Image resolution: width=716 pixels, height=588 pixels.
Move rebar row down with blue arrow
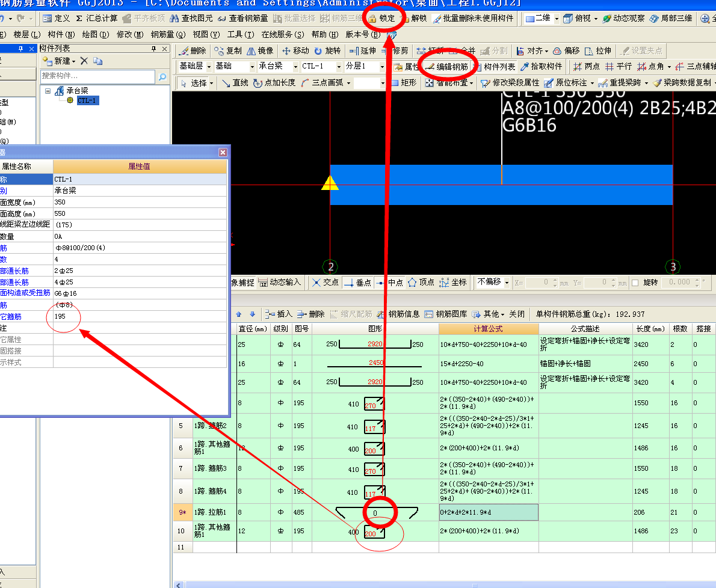253,314
